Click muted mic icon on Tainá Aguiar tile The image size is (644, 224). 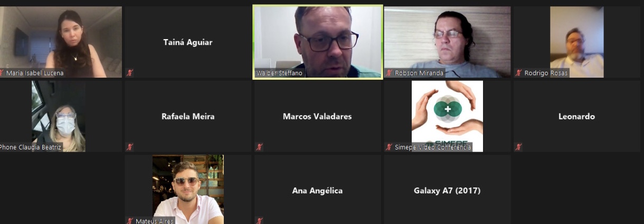(x=130, y=73)
